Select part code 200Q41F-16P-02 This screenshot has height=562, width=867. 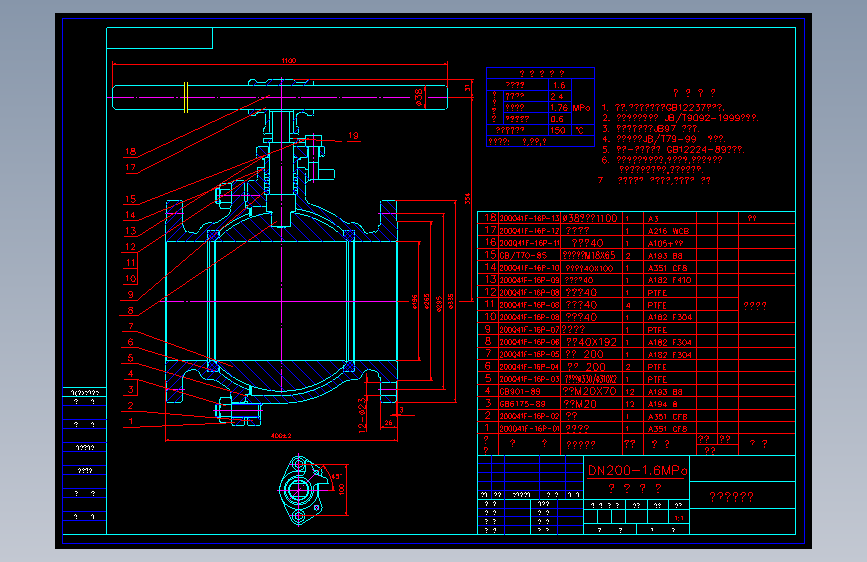pos(530,417)
